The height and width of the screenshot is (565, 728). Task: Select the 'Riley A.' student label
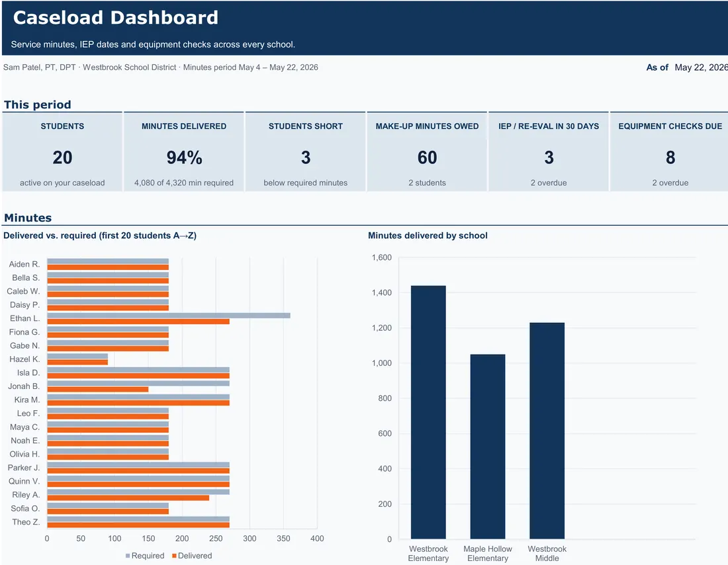[26, 495]
